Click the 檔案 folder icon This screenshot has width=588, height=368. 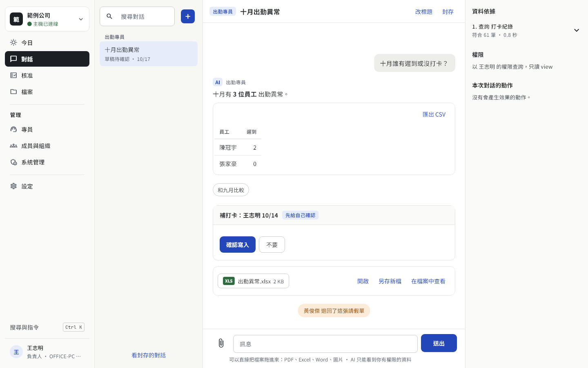13,92
